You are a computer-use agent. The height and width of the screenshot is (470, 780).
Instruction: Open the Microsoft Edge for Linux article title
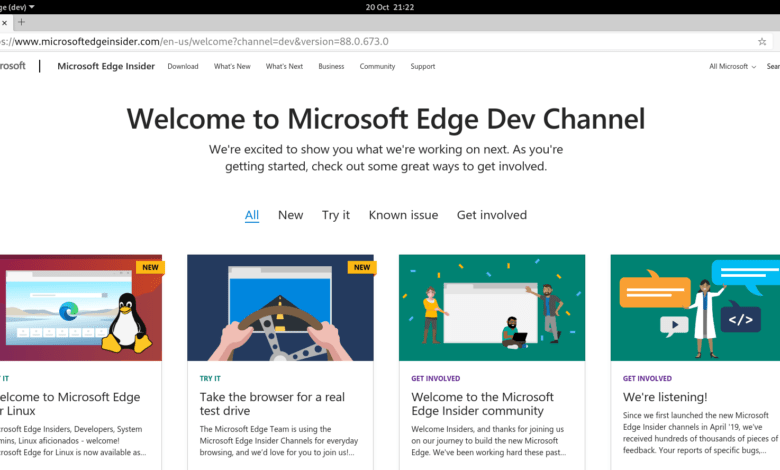[70, 404]
